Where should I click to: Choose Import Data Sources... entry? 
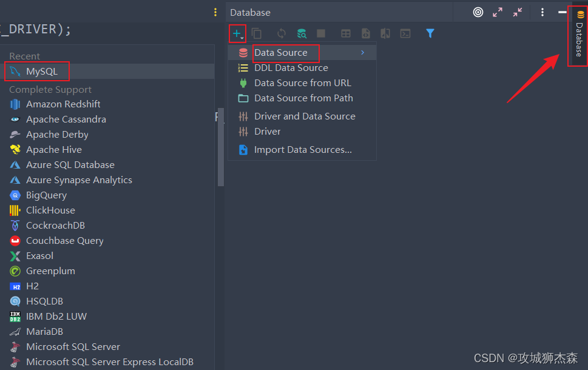point(302,150)
